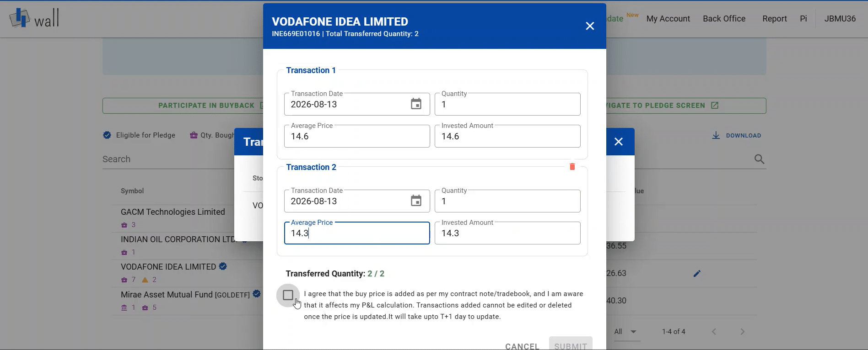Click the Transaction 1 section heading
868x350 pixels.
click(311, 70)
